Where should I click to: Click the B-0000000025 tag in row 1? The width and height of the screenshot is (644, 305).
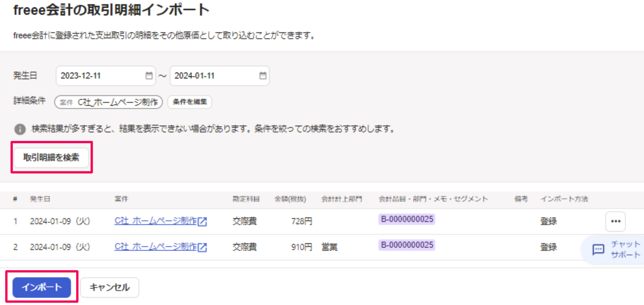point(407,219)
